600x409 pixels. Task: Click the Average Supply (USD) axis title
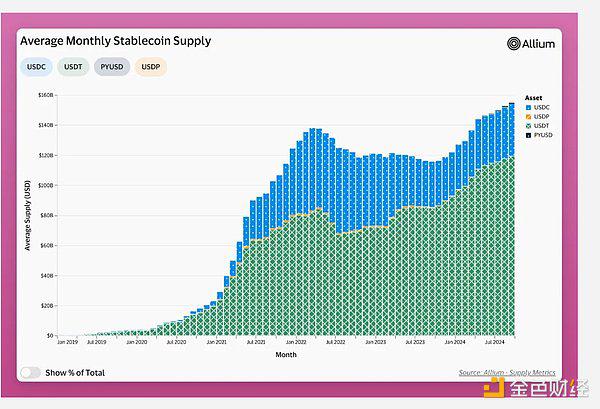click(26, 215)
